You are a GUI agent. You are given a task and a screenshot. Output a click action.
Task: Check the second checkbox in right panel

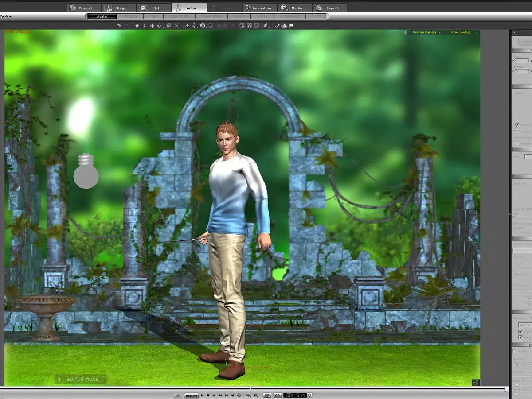point(516,132)
